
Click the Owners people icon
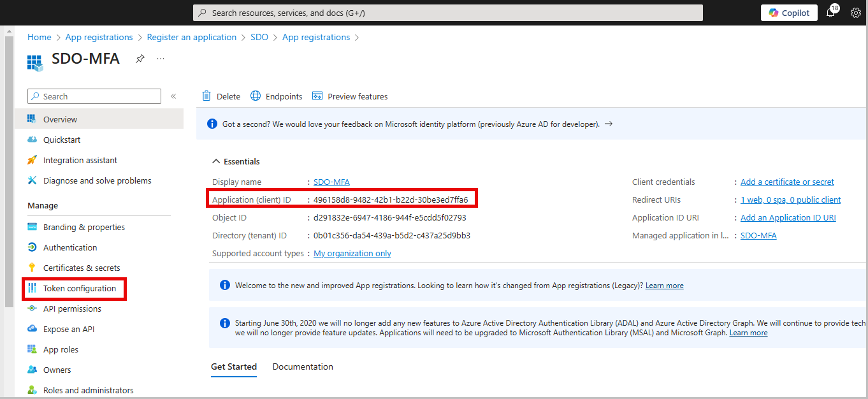pos(32,370)
